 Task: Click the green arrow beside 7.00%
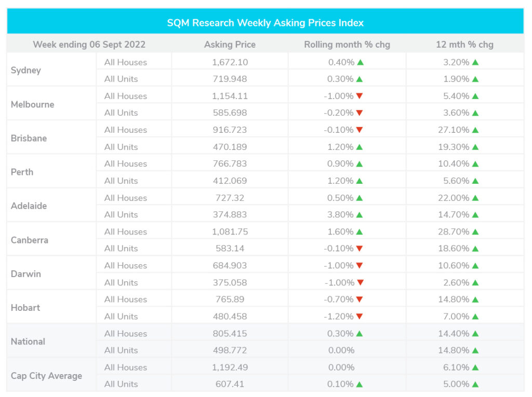pyautogui.click(x=475, y=317)
